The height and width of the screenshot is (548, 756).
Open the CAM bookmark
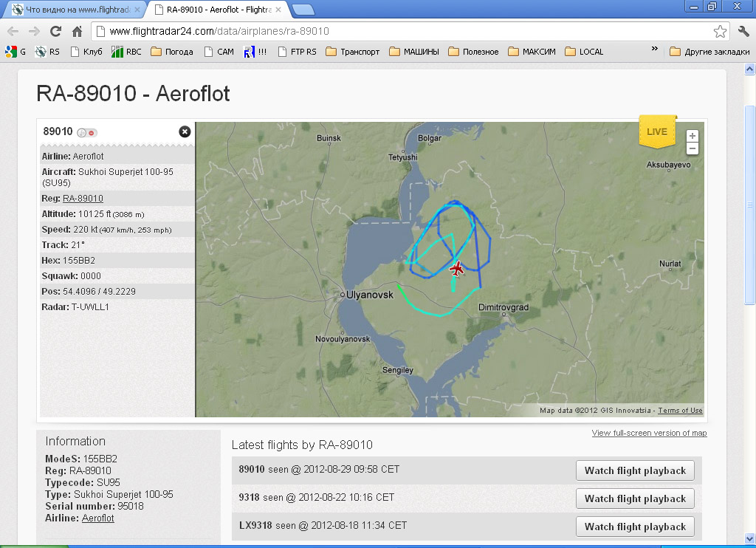coord(219,52)
